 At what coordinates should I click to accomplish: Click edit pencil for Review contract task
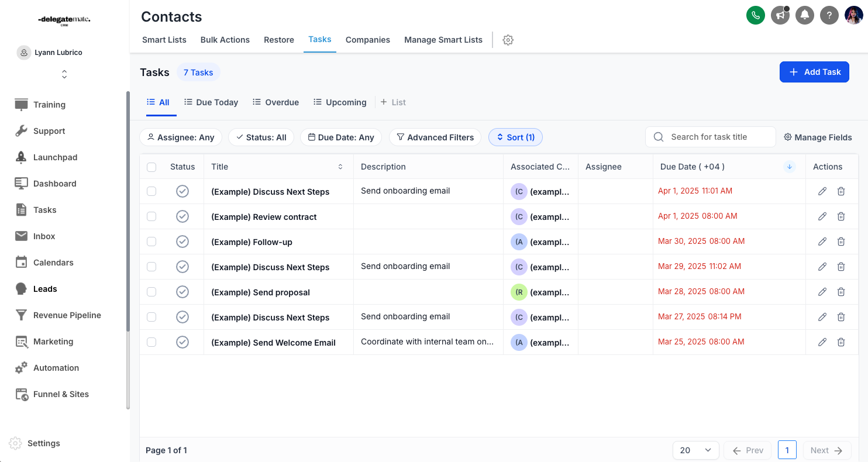coord(822,216)
